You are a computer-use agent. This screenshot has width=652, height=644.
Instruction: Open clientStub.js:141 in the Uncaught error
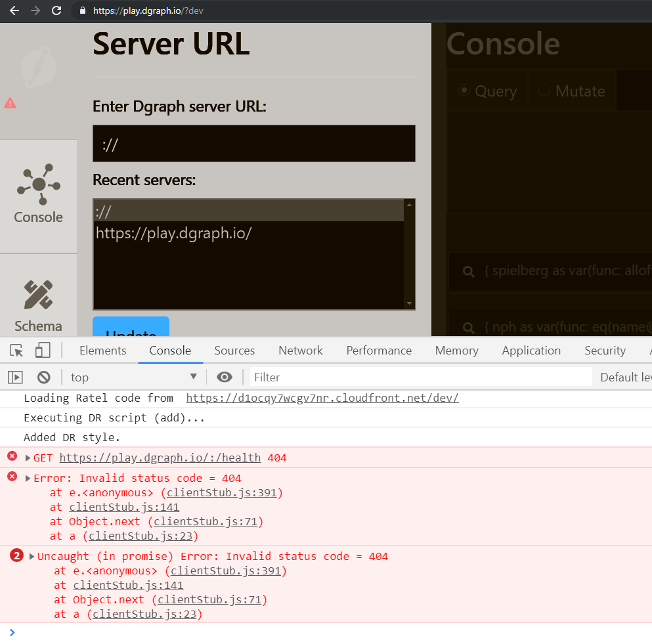point(128,586)
